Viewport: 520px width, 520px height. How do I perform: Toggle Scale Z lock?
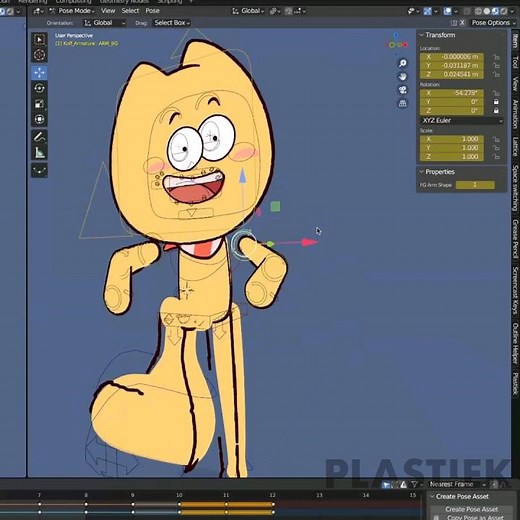click(496, 157)
